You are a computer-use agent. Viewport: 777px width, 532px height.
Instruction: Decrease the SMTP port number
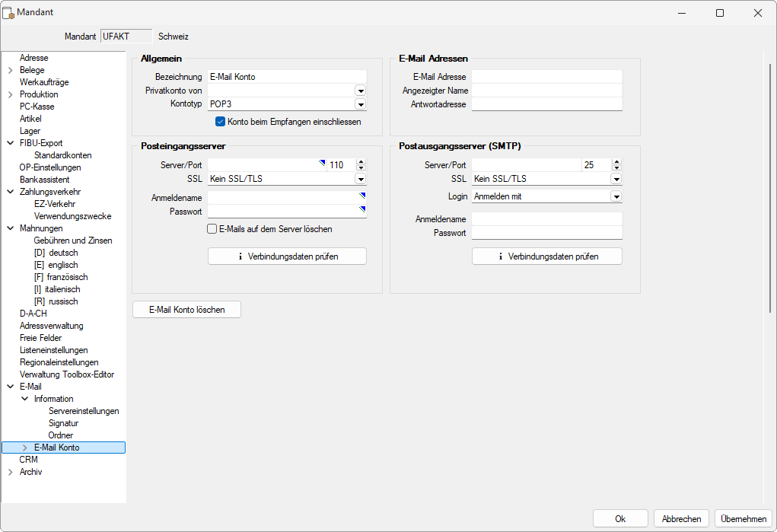pyautogui.click(x=616, y=167)
